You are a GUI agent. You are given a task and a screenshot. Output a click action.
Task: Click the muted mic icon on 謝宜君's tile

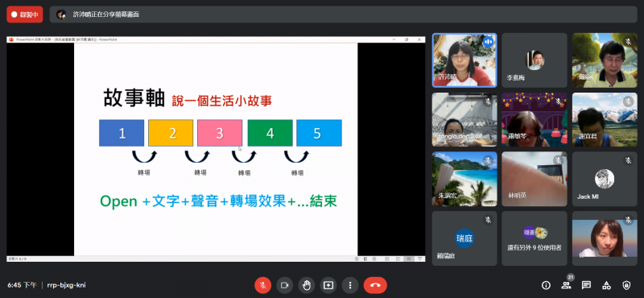tap(628, 101)
